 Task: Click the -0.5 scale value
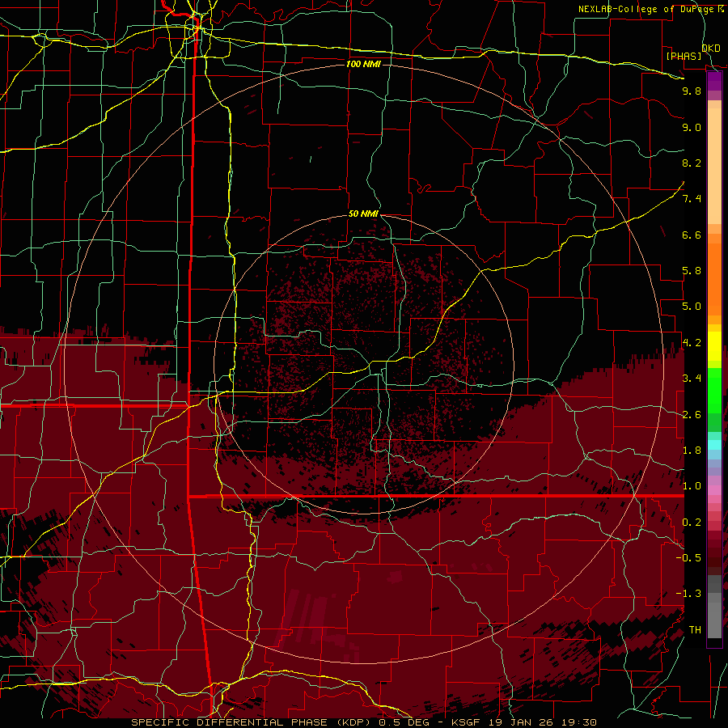(688, 558)
